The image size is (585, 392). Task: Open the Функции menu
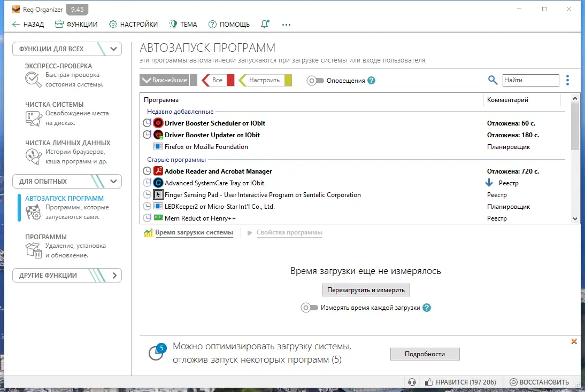[76, 24]
